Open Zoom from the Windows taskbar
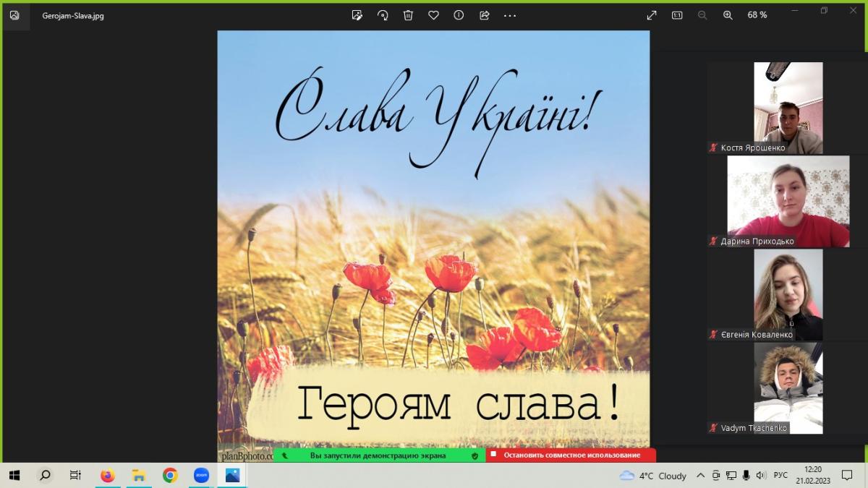Viewport: 868px width, 488px height. tap(201, 476)
